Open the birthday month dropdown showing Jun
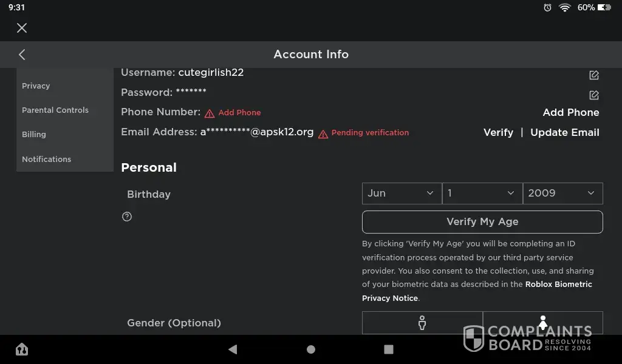The height and width of the screenshot is (364, 622). tap(402, 193)
